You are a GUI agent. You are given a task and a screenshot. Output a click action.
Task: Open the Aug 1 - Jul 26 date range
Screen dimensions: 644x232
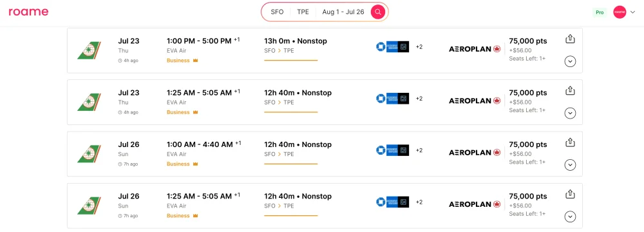pos(343,12)
